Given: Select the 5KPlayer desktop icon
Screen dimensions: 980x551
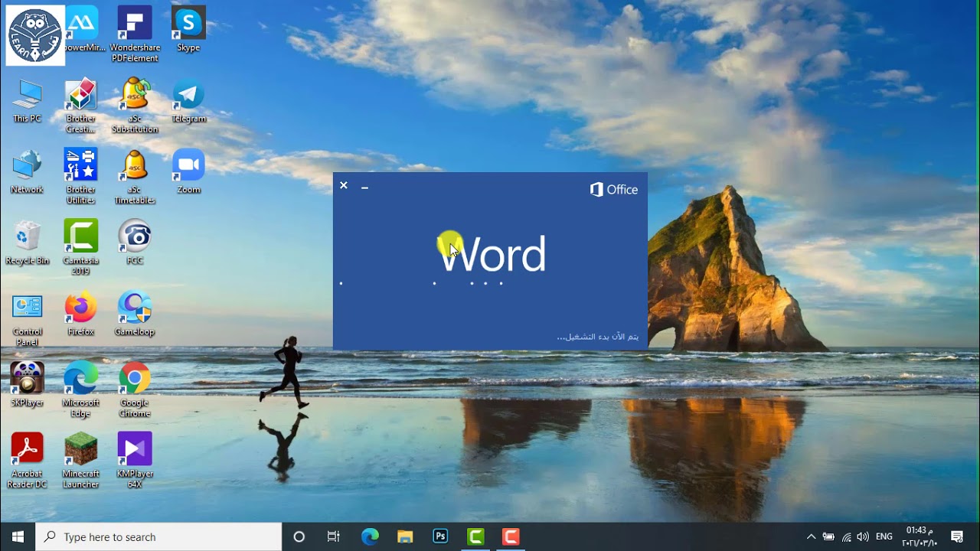Looking at the screenshot, I should point(27,386).
